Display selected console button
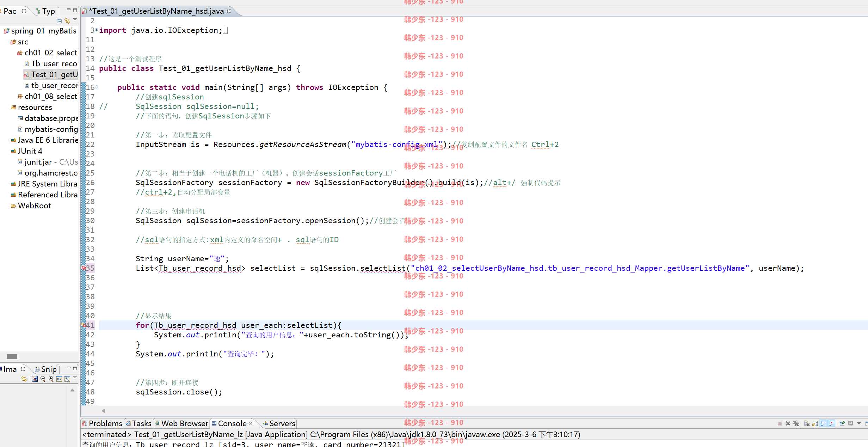 (850, 423)
